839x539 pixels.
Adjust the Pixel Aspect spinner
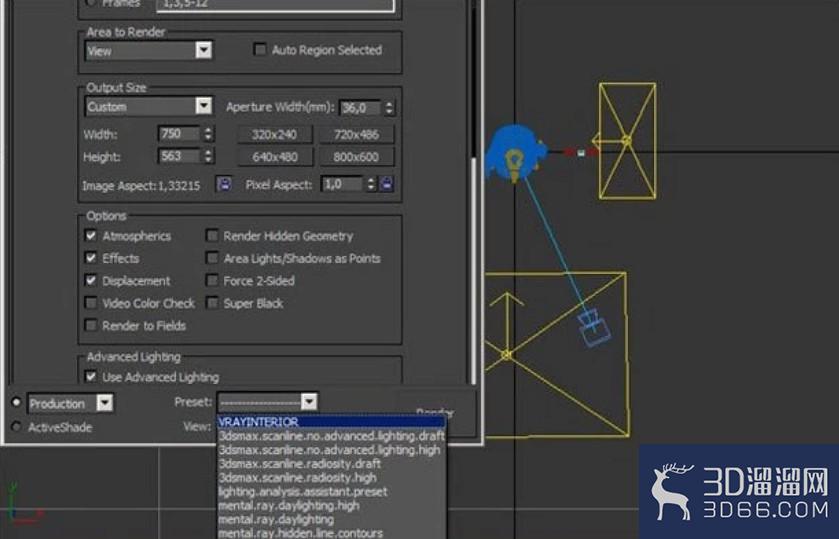[371, 184]
